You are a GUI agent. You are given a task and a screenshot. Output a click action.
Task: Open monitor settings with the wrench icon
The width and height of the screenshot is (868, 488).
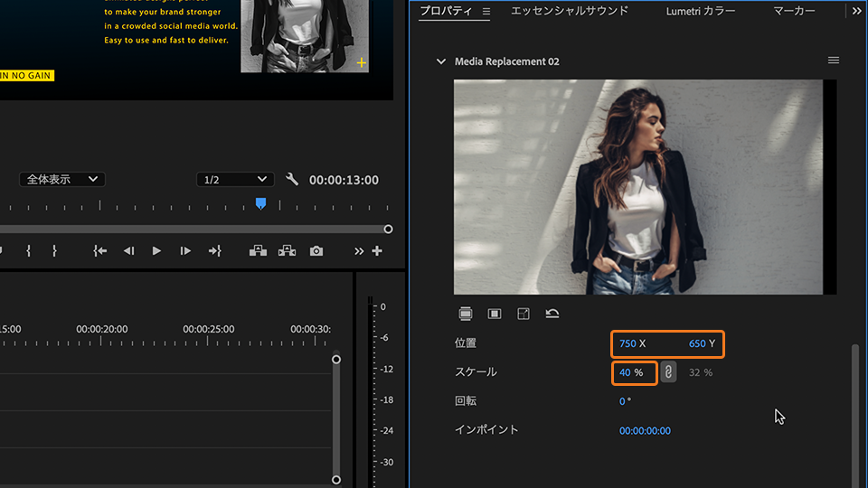pyautogui.click(x=291, y=180)
